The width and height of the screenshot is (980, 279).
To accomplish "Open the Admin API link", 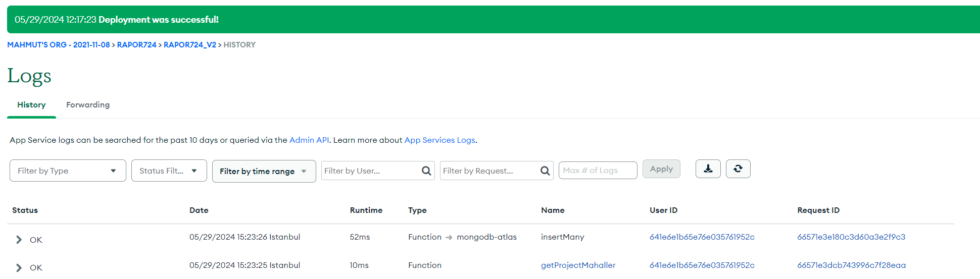I will [x=309, y=140].
